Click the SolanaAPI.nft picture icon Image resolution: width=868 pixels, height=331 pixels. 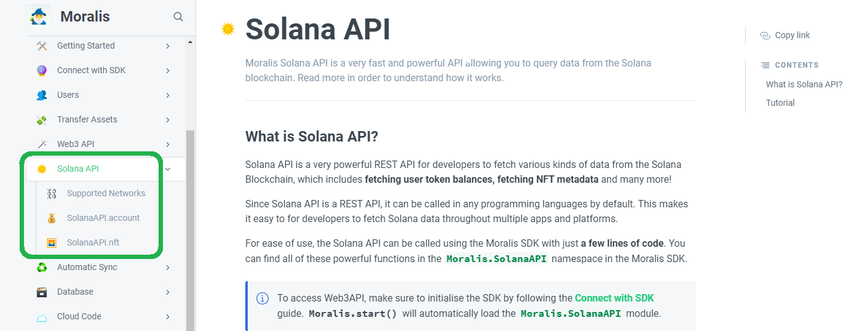52,242
